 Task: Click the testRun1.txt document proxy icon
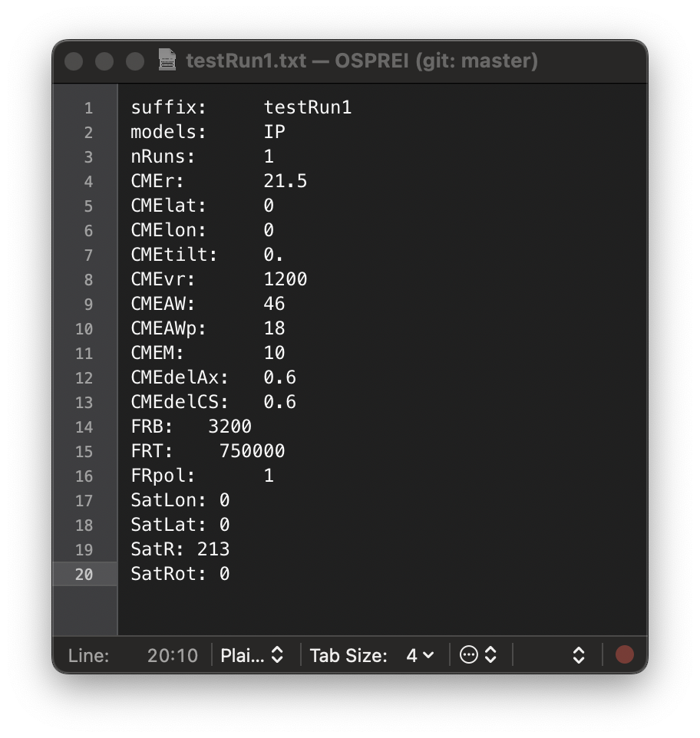pyautogui.click(x=167, y=61)
